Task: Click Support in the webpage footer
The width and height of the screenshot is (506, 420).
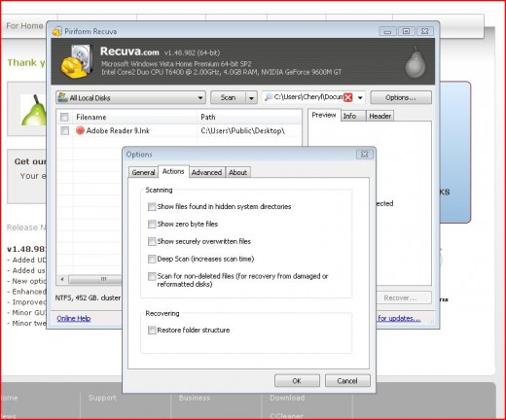Action: pyautogui.click(x=102, y=398)
